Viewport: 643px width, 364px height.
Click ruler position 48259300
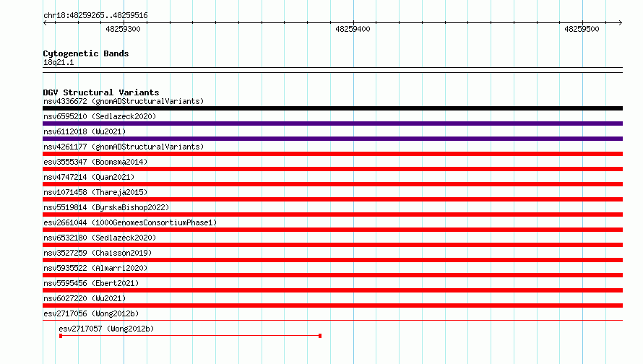pos(123,29)
